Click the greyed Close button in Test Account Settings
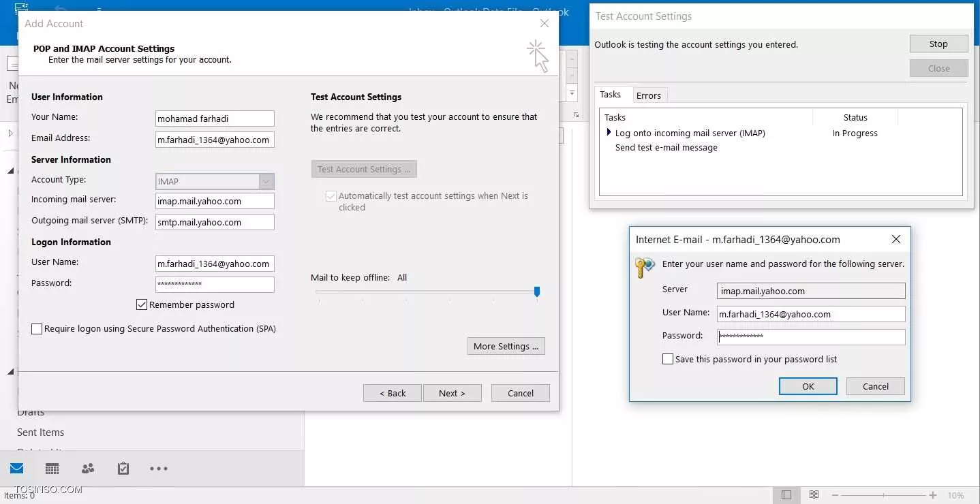This screenshot has width=980, height=504. [x=938, y=68]
